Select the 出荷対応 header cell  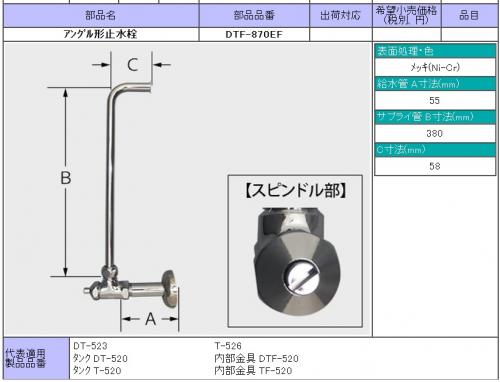[340, 15]
